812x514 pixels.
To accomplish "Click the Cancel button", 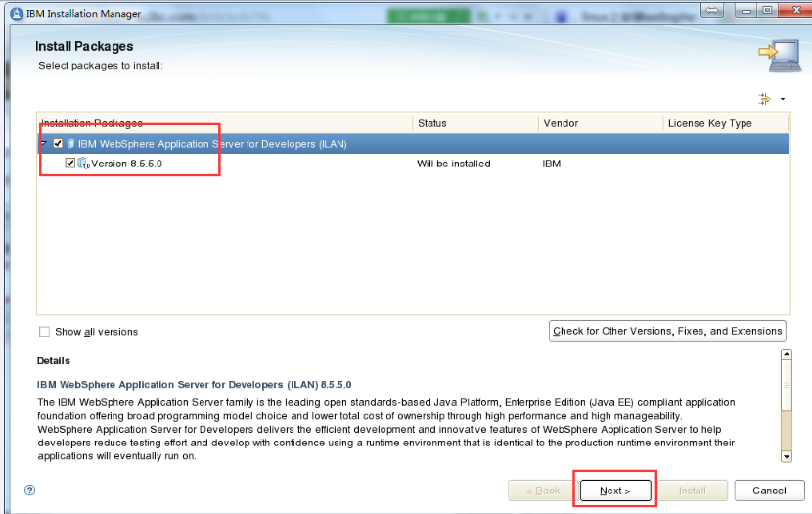I will 769,491.
